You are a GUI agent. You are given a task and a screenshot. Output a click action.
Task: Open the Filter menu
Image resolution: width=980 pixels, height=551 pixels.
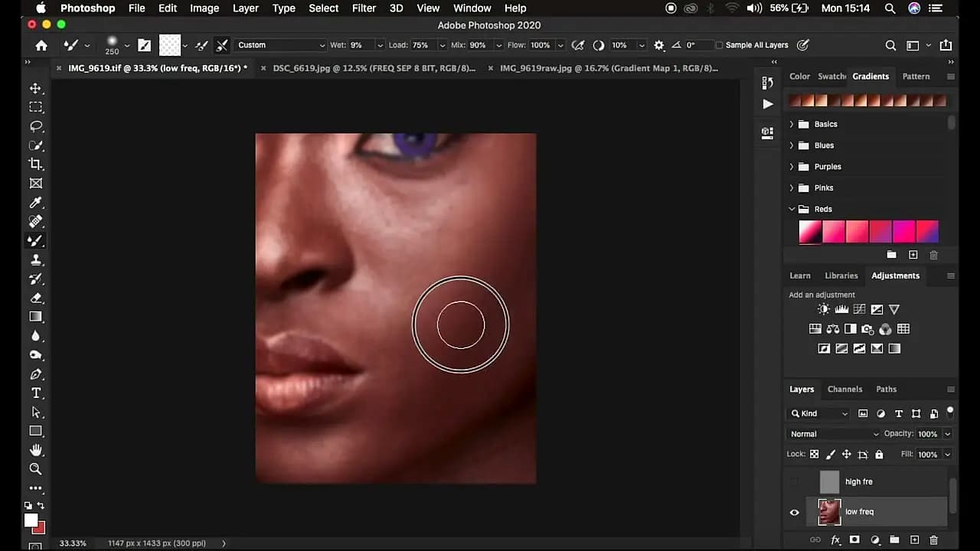tap(364, 8)
